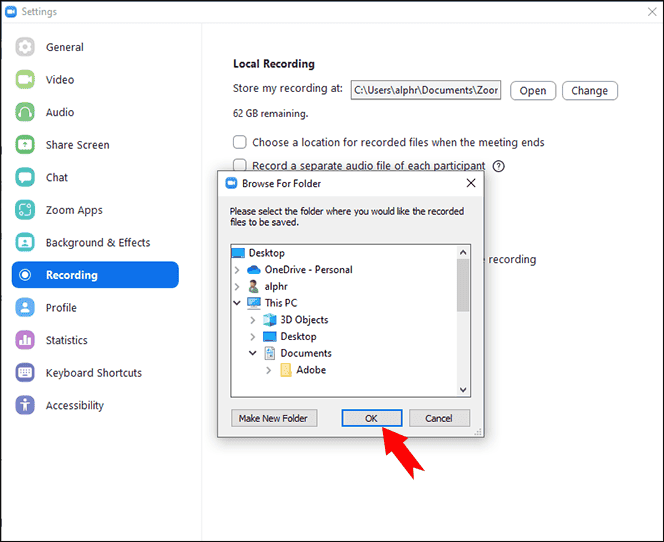Select the Share Screen icon
Screen dimensions: 664x542
click(x=25, y=145)
